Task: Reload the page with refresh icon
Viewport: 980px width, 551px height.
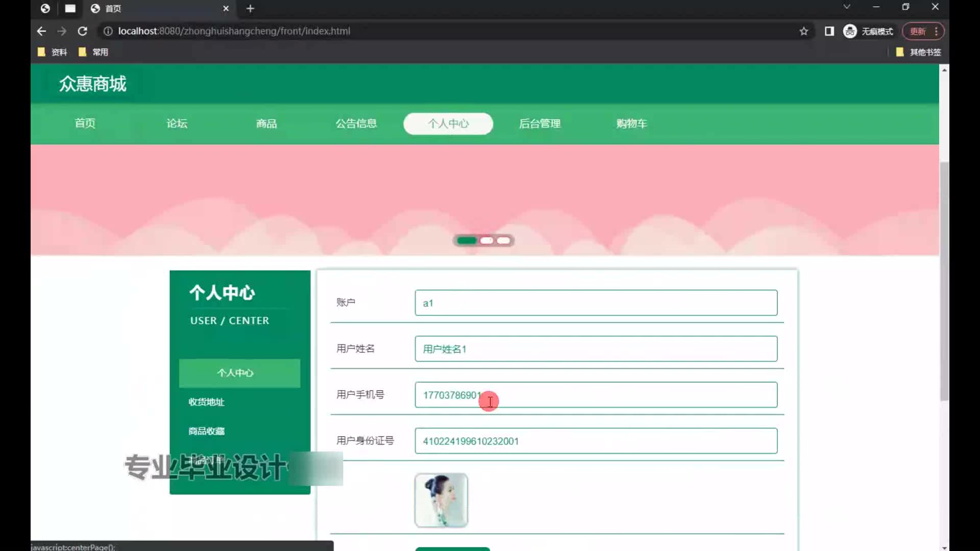Action: point(82,31)
